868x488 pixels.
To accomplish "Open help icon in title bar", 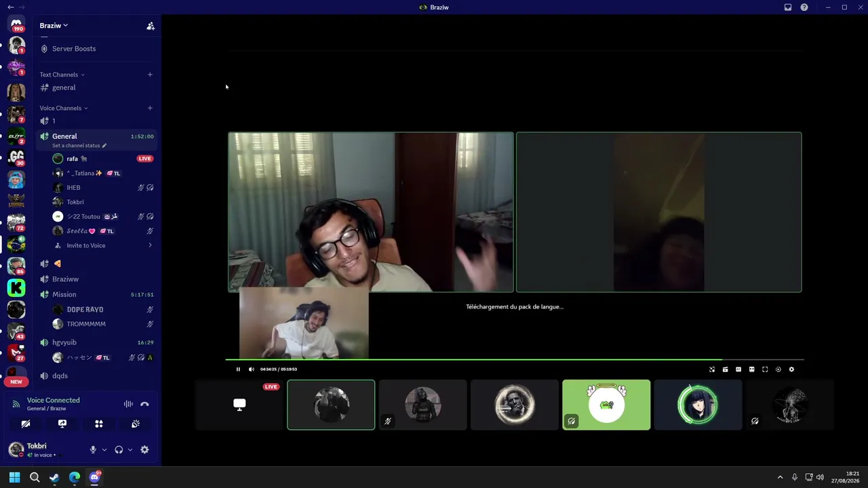I will pyautogui.click(x=804, y=7).
